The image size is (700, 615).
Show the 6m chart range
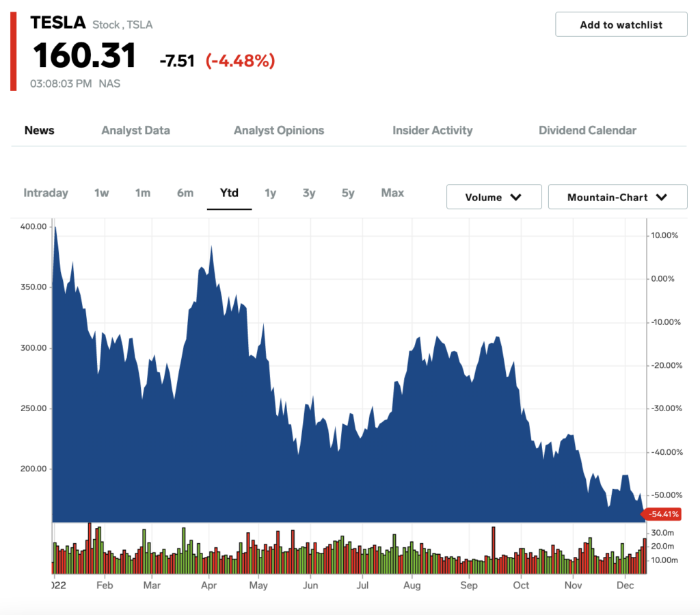point(185,193)
